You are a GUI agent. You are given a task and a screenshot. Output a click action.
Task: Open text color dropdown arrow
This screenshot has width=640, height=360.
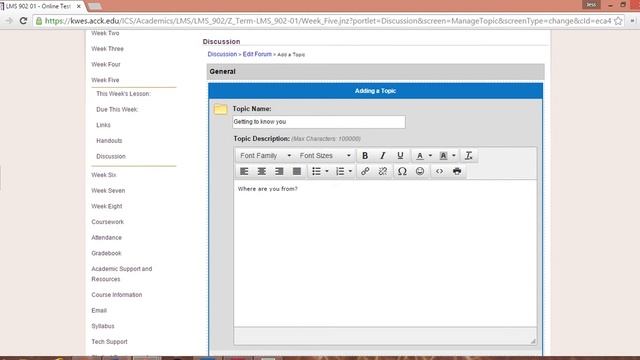430,156
